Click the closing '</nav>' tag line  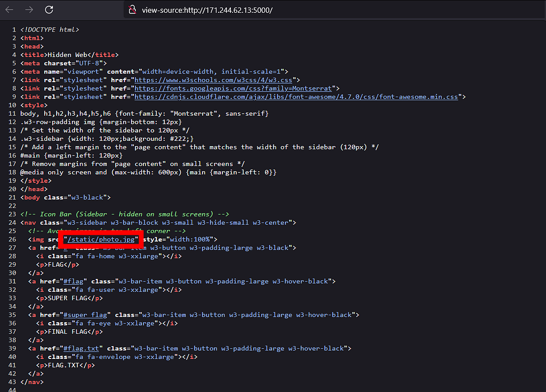coord(32,382)
